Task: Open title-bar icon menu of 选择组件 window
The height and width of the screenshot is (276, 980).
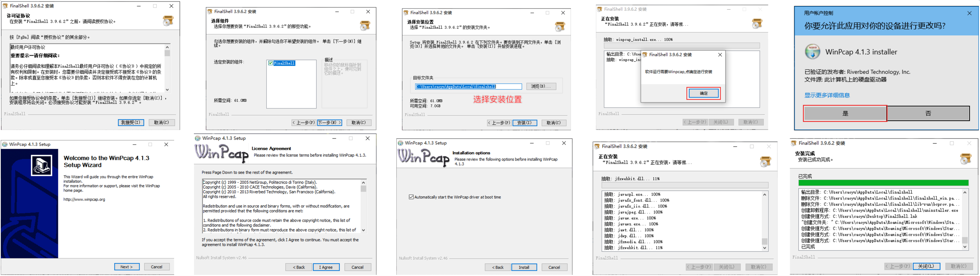Action: click(x=210, y=12)
